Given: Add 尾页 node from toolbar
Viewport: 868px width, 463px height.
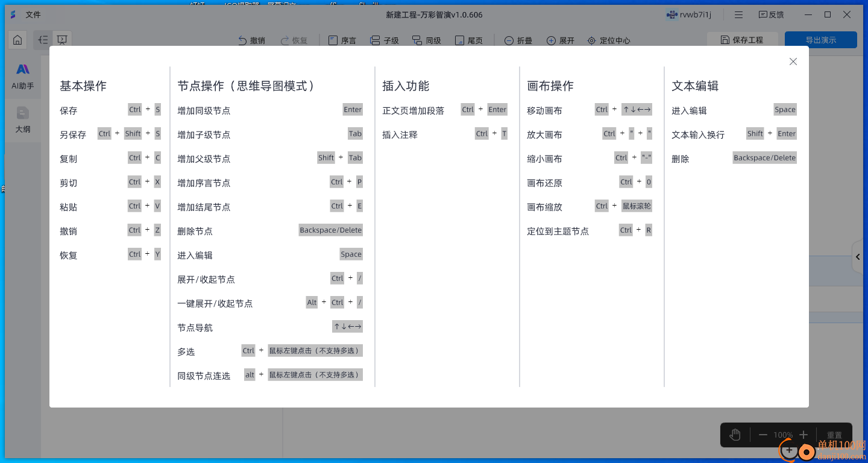Looking at the screenshot, I should pos(469,40).
